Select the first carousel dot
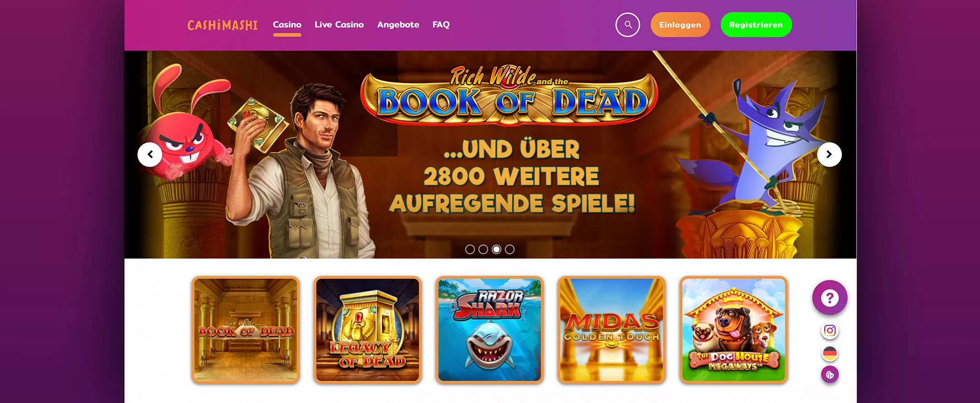 [470, 249]
